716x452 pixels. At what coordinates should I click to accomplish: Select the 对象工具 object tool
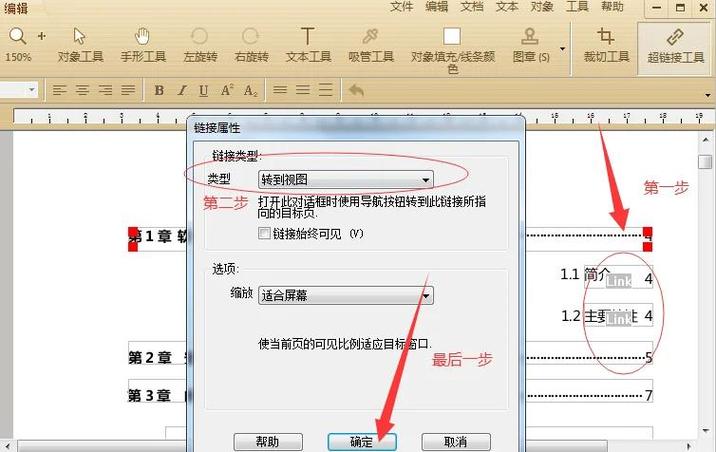pyautogui.click(x=80, y=45)
